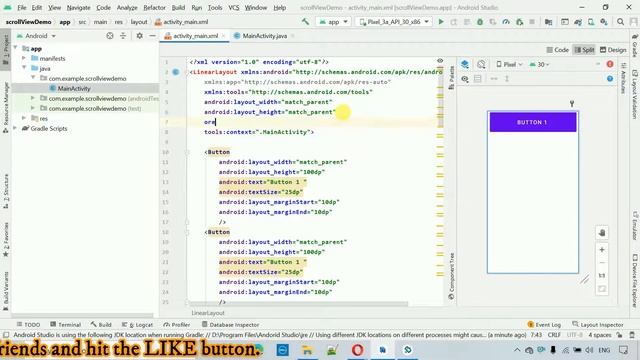Zoom out the layout preview
Viewport: 640px width, 360px height.
(602, 262)
